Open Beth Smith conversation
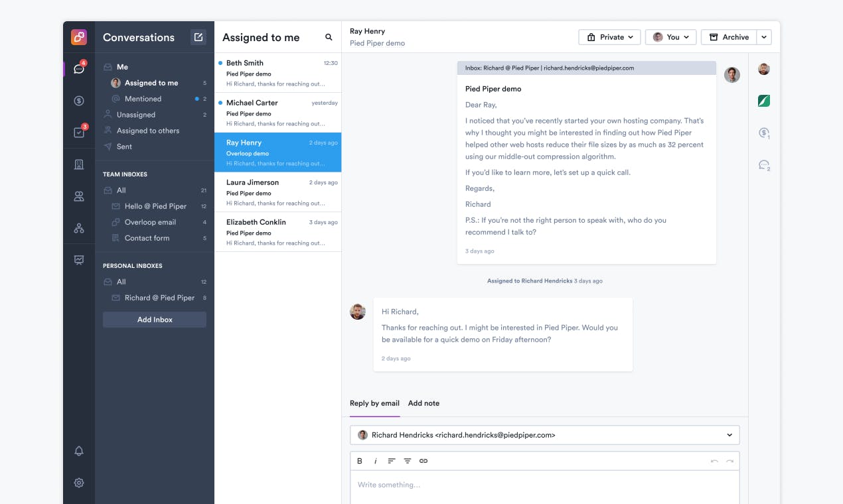Viewport: 843px width, 504px height. [277, 73]
